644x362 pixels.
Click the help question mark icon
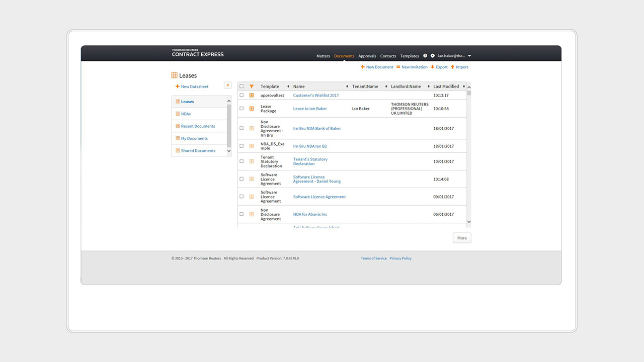425,56
